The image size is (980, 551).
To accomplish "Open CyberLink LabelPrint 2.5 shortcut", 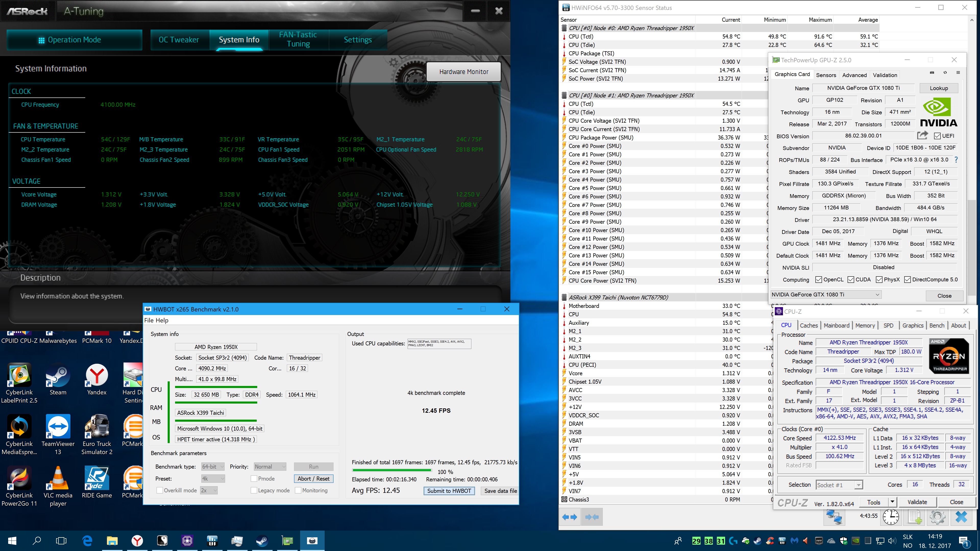I will click(x=19, y=383).
